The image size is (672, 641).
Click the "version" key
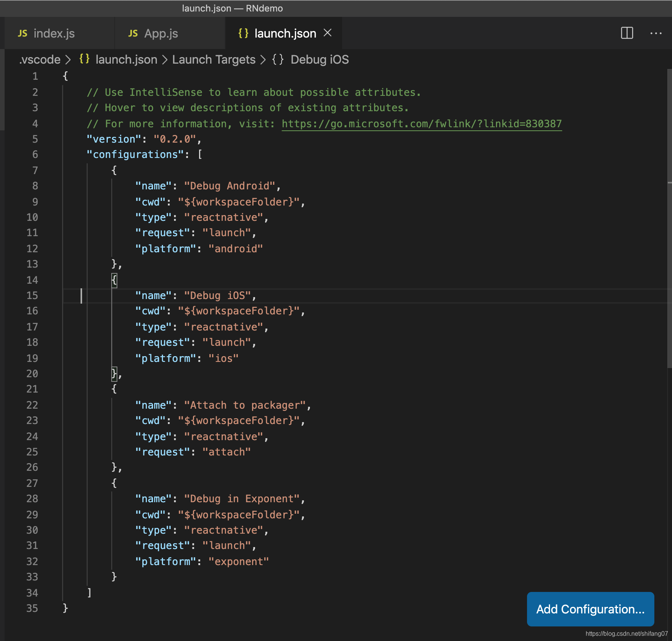click(114, 139)
